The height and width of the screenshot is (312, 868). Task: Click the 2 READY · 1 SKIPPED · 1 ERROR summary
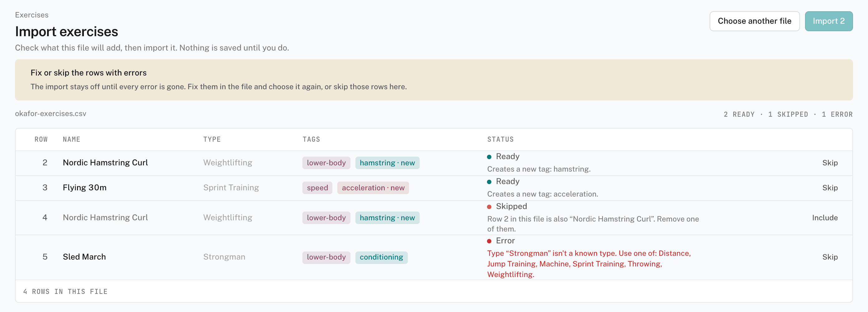coord(788,114)
